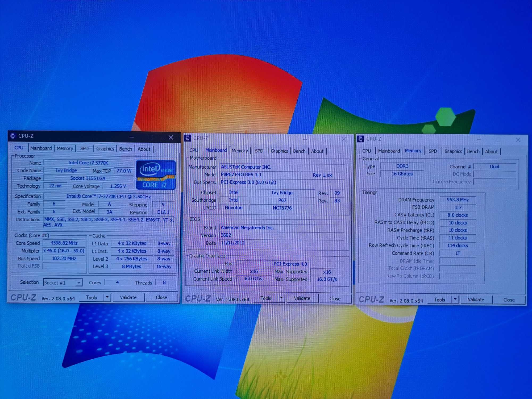This screenshot has height=399, width=532.
Task: Close left CPU-Z window with title bar X
Action: coord(171,138)
